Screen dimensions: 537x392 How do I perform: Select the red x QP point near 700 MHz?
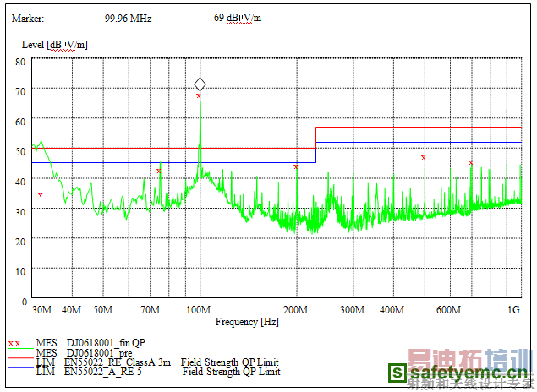click(x=470, y=163)
